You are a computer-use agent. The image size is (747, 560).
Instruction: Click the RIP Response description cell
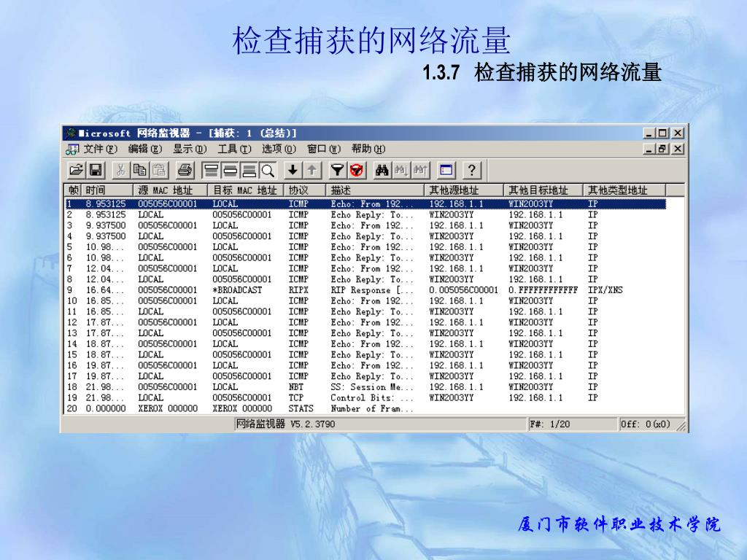(x=372, y=290)
